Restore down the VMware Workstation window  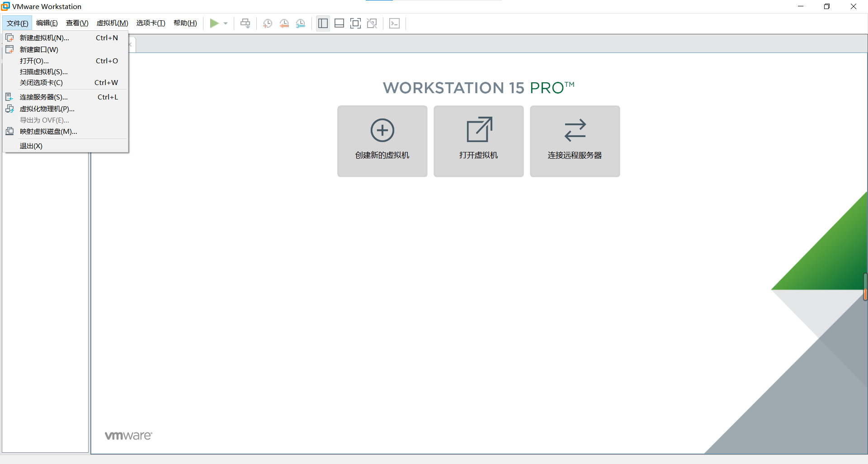827,6
